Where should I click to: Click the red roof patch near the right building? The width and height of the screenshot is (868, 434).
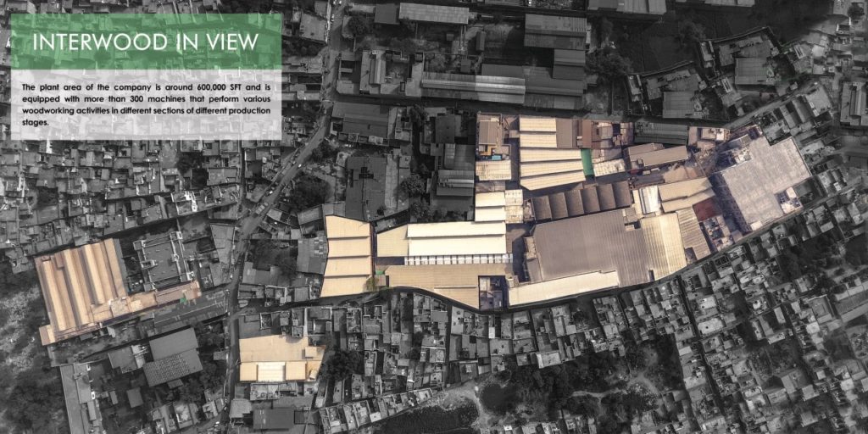point(705,209)
